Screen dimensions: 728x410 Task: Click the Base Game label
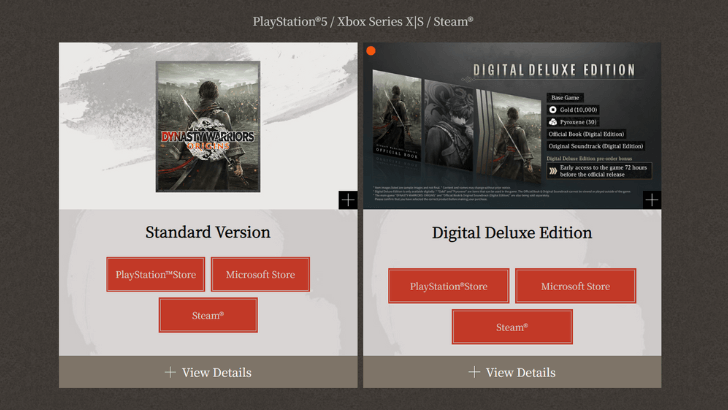coord(565,98)
